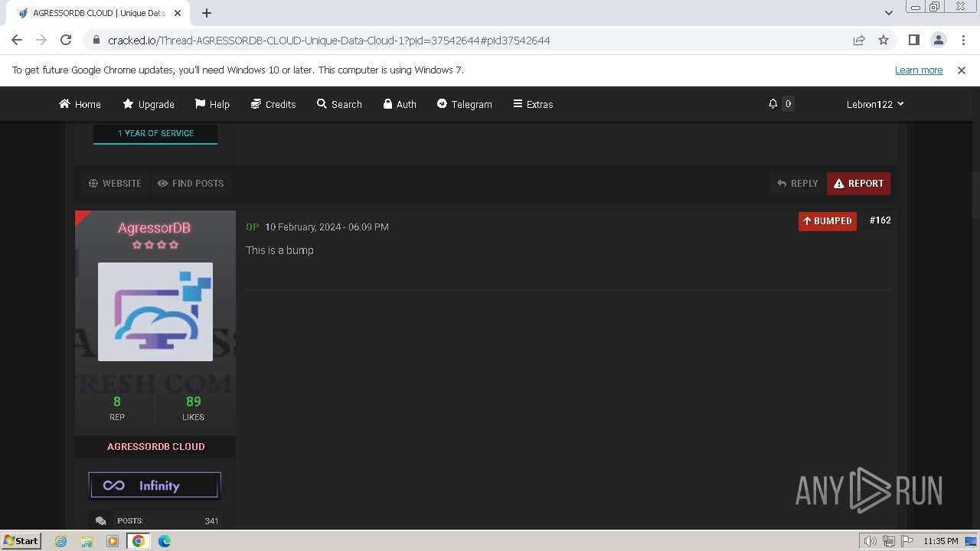Open Microsoft Edge from the taskbar
This screenshot has height=551, width=980.
(x=165, y=541)
